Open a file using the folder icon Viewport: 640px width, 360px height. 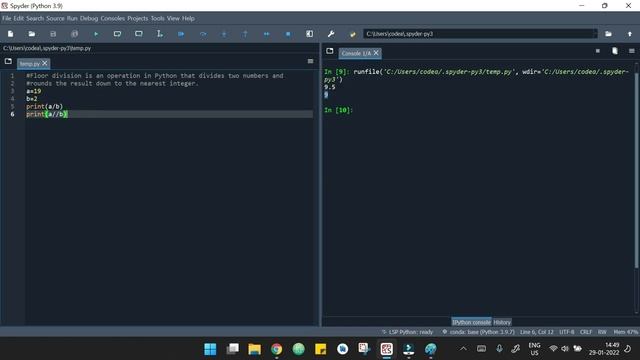point(32,34)
